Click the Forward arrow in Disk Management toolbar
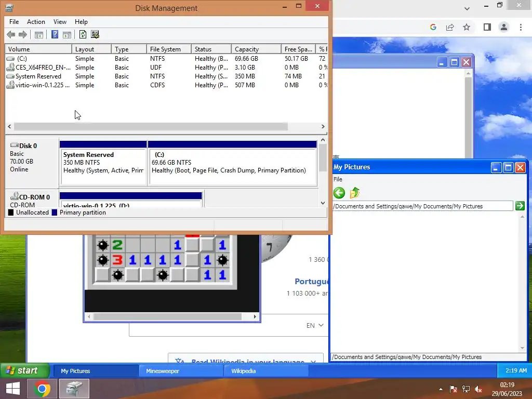 (x=23, y=34)
